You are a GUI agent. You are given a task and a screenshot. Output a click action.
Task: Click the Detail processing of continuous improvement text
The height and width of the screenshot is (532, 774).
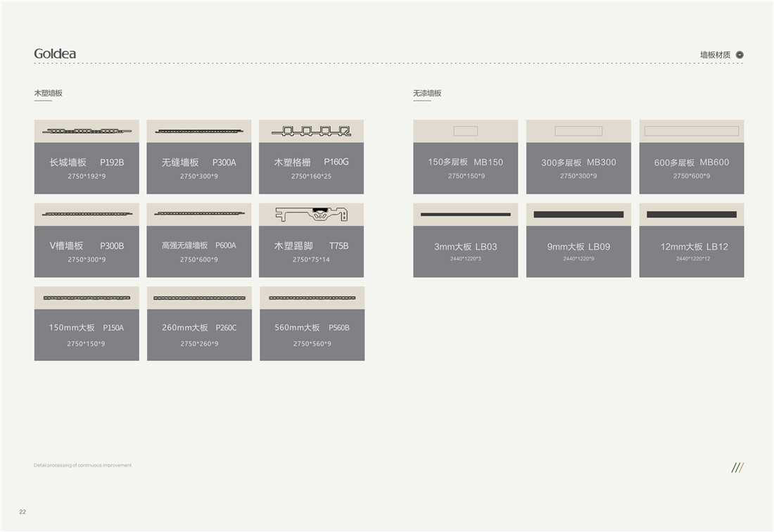[x=82, y=465]
